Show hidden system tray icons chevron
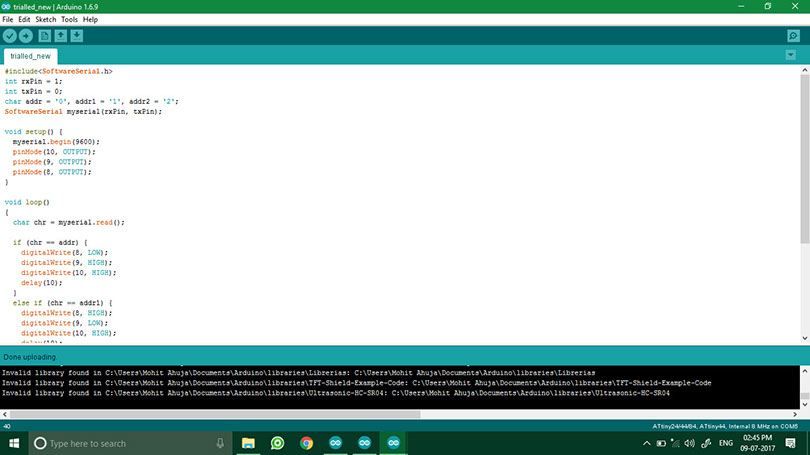Image resolution: width=810 pixels, height=455 pixels. pyautogui.click(x=647, y=444)
